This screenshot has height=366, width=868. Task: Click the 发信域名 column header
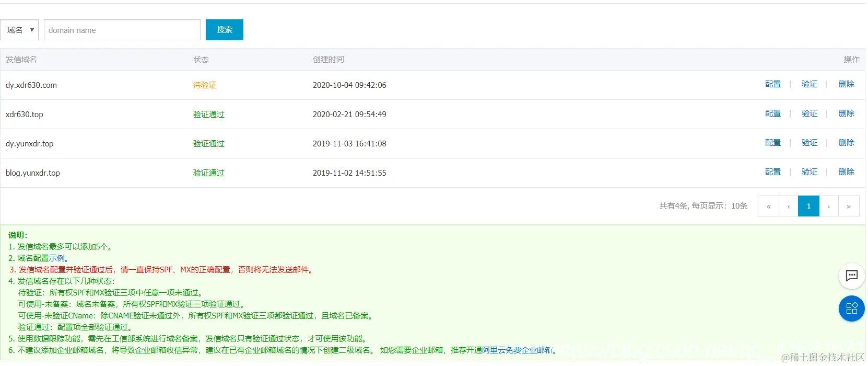pyautogui.click(x=21, y=60)
